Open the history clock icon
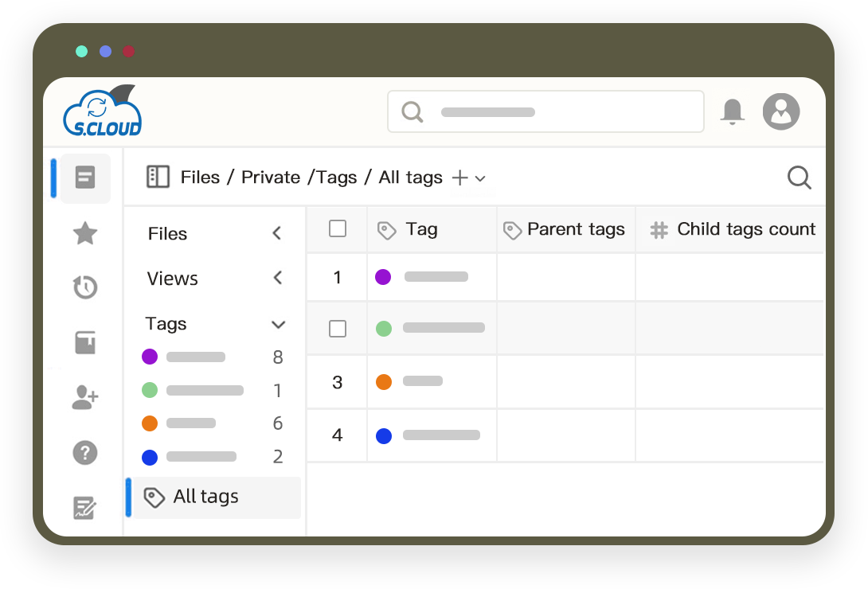Image resolution: width=868 pixels, height=589 pixels. [x=85, y=287]
